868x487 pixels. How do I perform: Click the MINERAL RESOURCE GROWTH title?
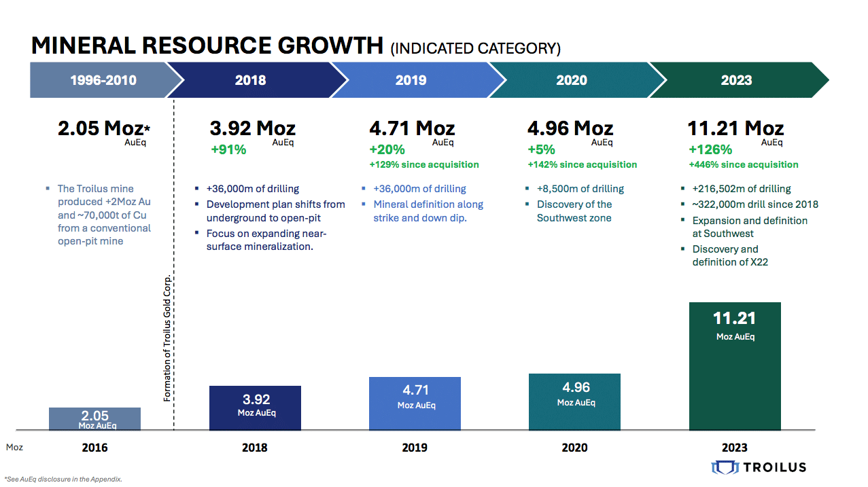point(207,46)
